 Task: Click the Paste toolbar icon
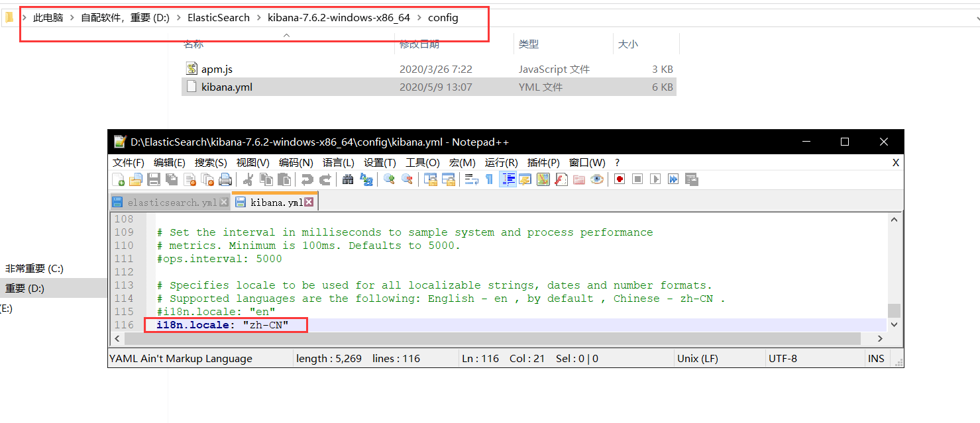point(284,179)
